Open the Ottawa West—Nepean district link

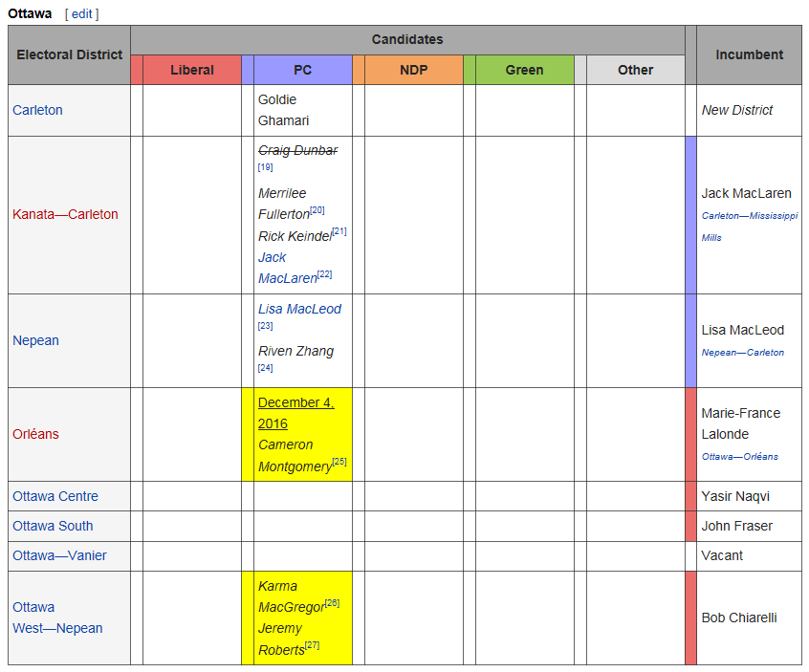coord(57,618)
